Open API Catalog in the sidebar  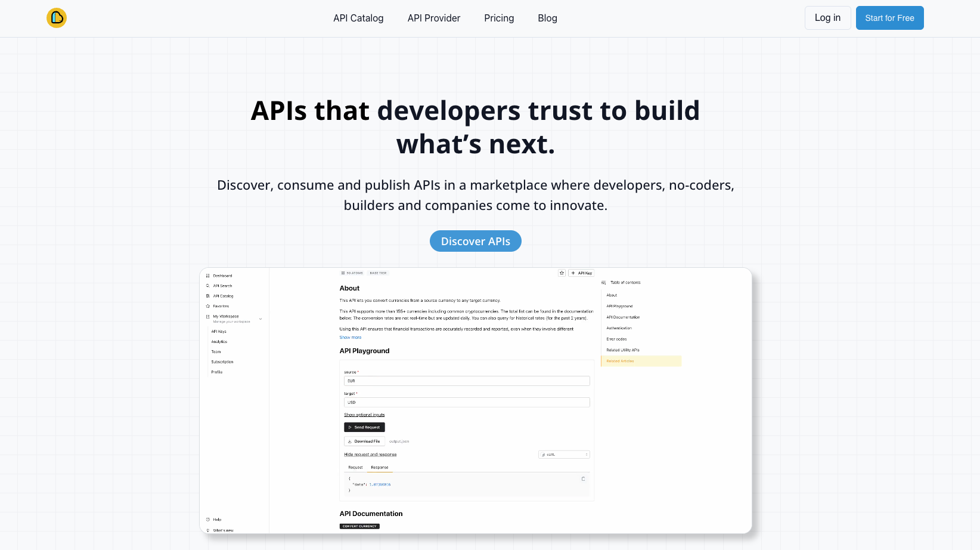click(x=222, y=296)
